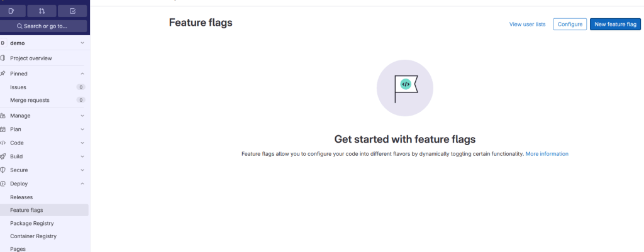
Task: Collapse the Pinned section chevron
Action: point(82,74)
